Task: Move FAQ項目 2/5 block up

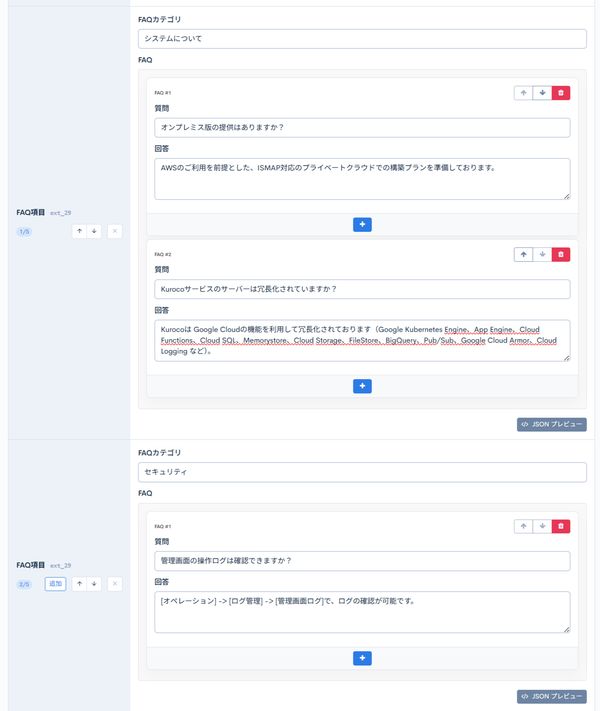Action: point(79,584)
